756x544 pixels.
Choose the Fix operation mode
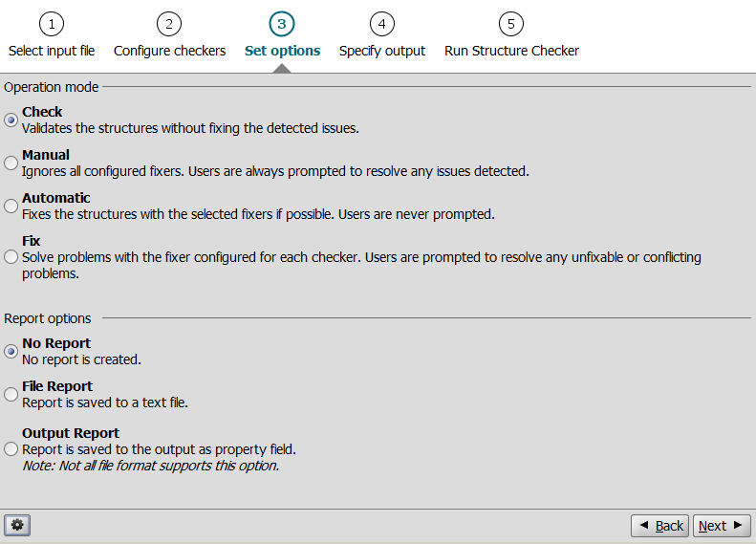click(11, 256)
